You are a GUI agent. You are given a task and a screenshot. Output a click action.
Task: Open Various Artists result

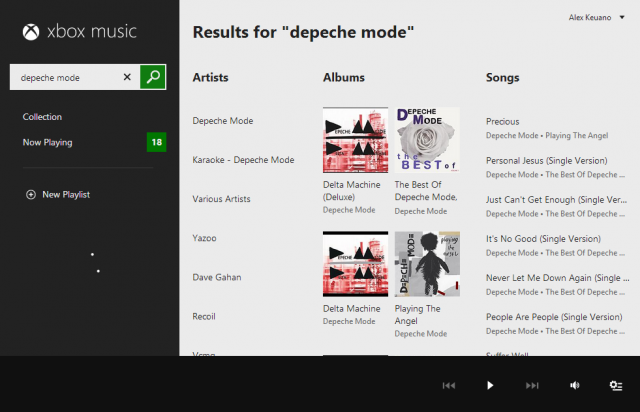pyautogui.click(x=221, y=199)
